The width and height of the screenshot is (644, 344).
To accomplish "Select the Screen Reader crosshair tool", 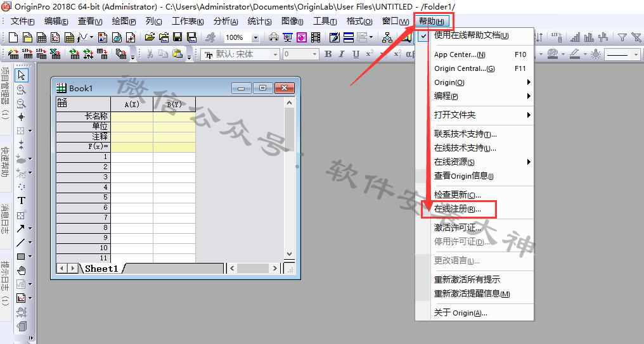I will pyautogui.click(x=22, y=117).
